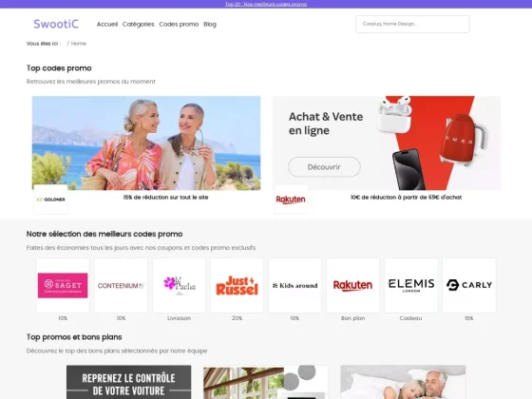Select the 15% label under Carly

(x=469, y=318)
